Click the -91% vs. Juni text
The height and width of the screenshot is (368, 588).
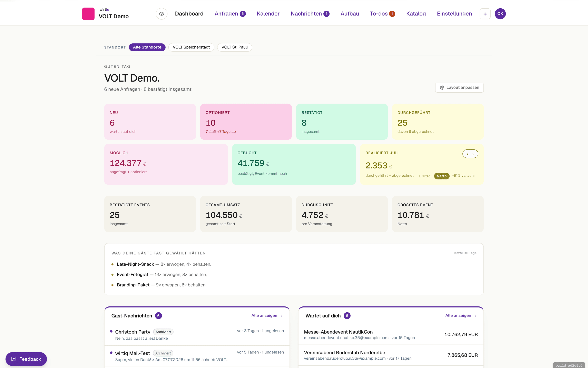463,175
